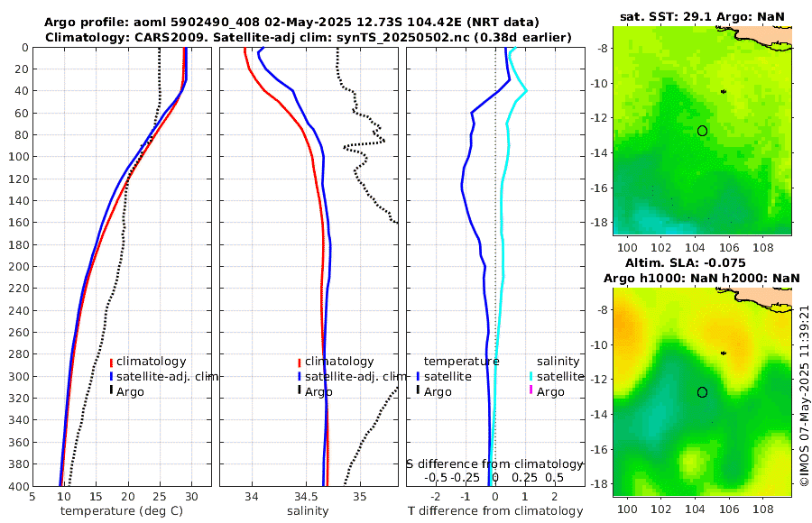Click the black circle marker on SLA map
The height and width of the screenshot is (523, 812).
702,392
